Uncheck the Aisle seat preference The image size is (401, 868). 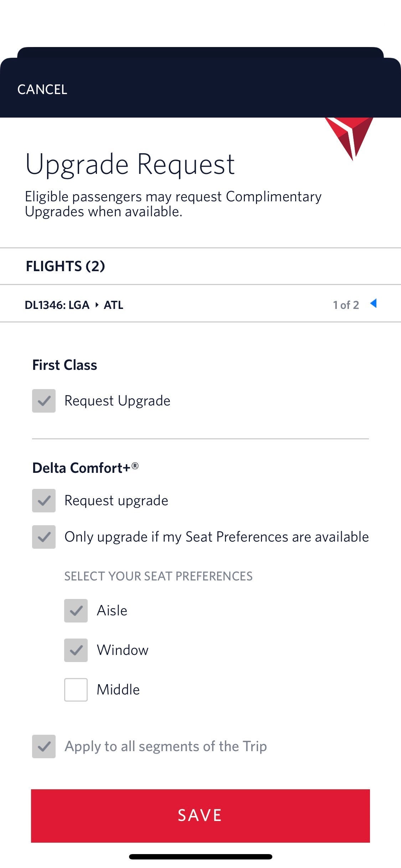coord(76,611)
